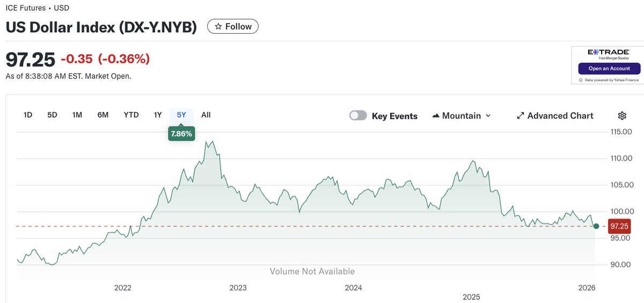This screenshot has height=303, width=644.
Task: Click the Mountain chart type icon
Action: (436, 116)
